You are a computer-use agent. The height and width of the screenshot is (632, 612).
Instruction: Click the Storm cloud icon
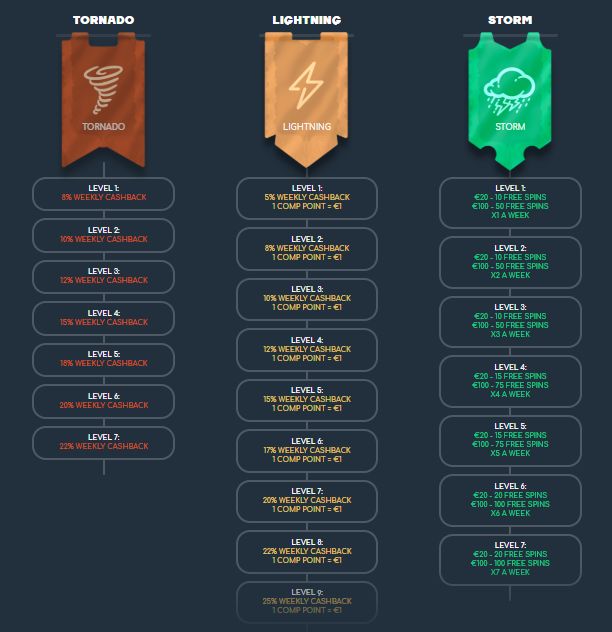[x=510, y=89]
